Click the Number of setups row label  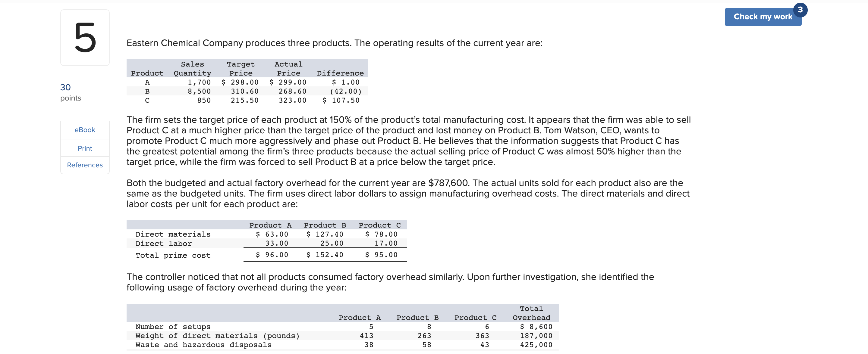(x=173, y=327)
